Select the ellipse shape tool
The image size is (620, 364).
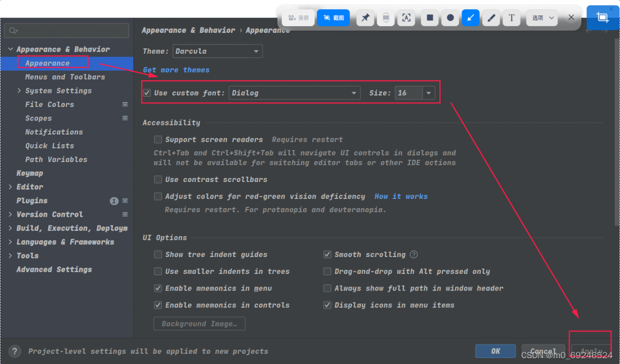(450, 18)
